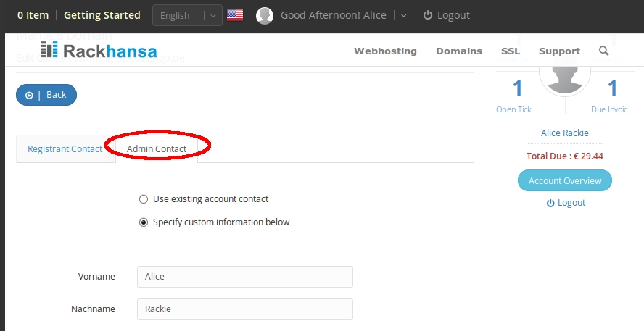Open the Getting Started link
Viewport: 644px width, 331px height.
point(102,15)
